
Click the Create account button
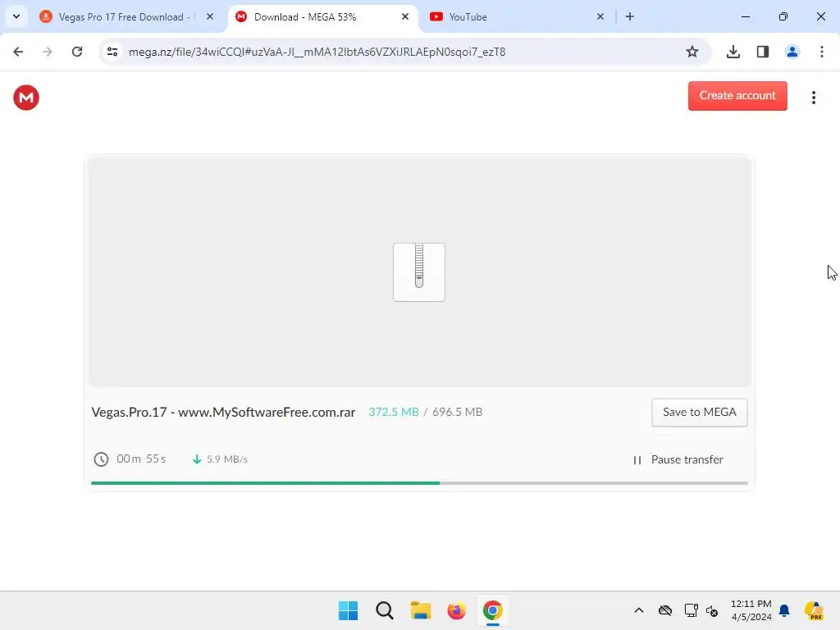pos(737,96)
